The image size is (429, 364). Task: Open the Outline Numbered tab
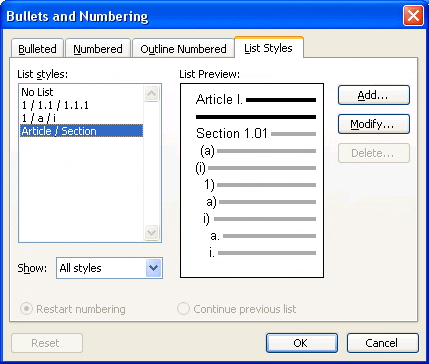click(183, 49)
